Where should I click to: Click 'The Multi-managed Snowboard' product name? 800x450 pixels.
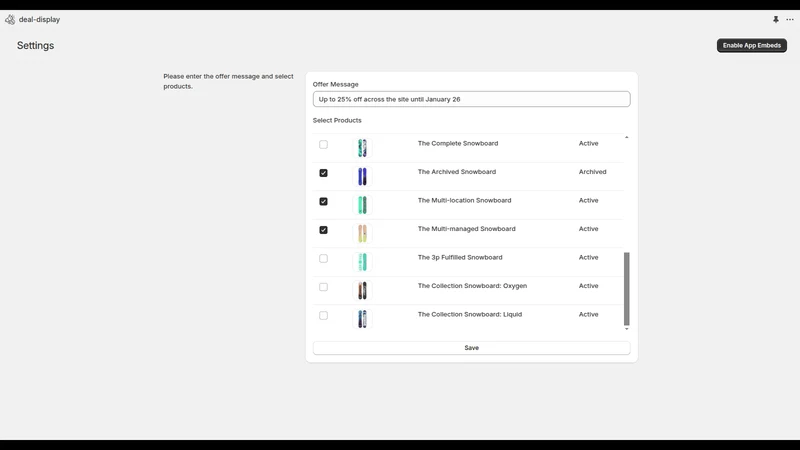click(x=466, y=229)
